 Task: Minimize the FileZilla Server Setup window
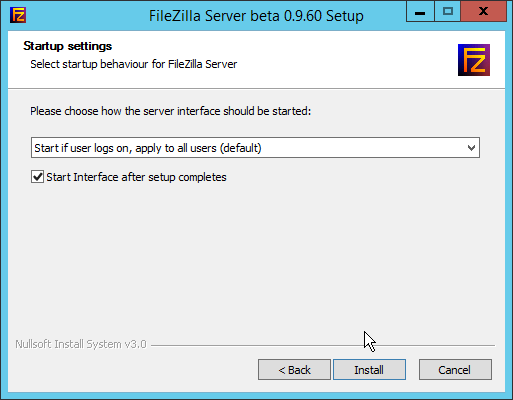420,12
